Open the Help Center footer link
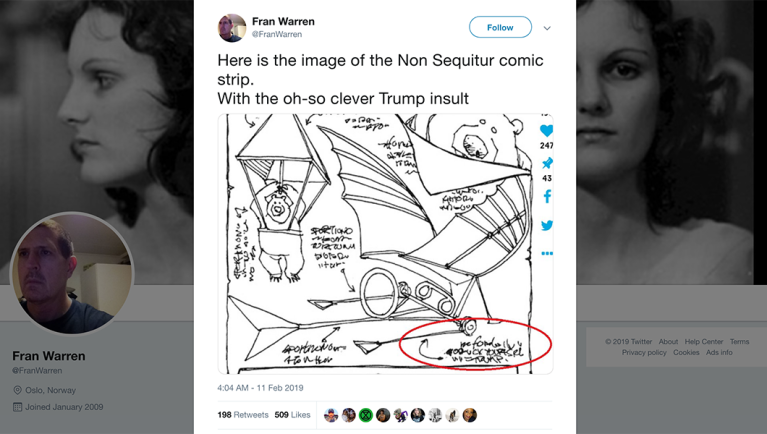Screen dimensions: 767x434 [x=704, y=342]
